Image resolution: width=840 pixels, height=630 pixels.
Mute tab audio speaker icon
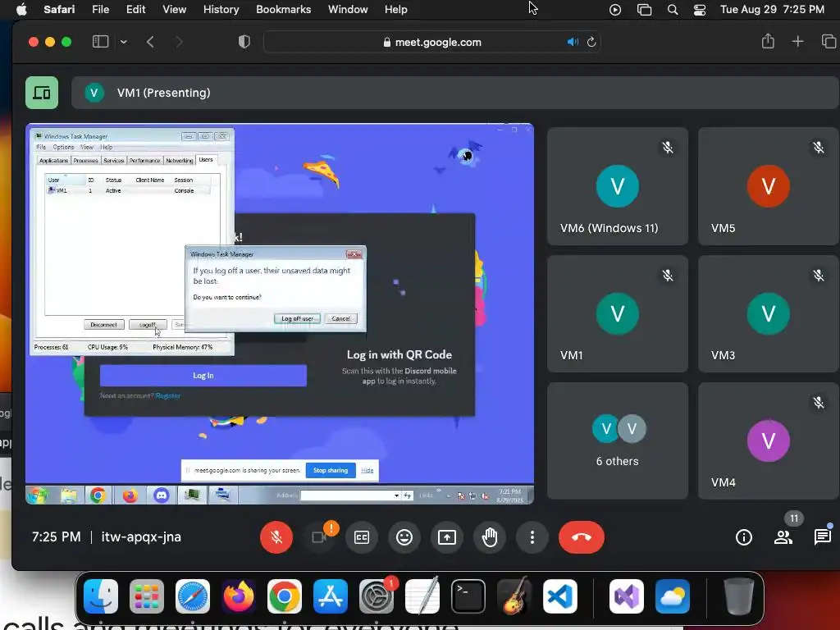coord(573,42)
